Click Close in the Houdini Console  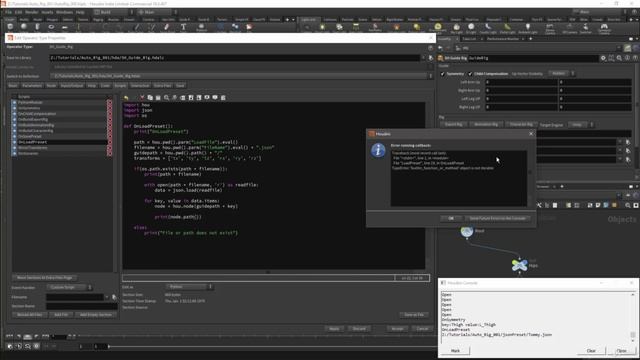[x=621, y=351]
